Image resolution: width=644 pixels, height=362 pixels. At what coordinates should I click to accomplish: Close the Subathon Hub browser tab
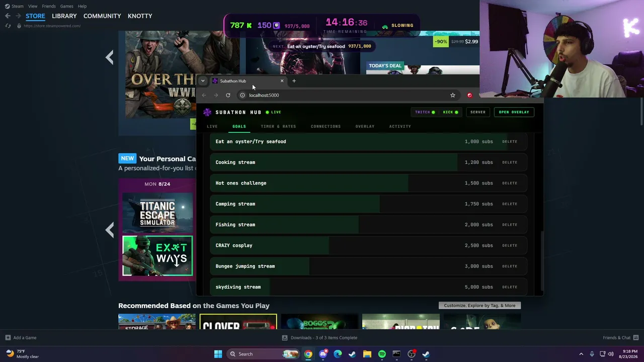(x=282, y=81)
